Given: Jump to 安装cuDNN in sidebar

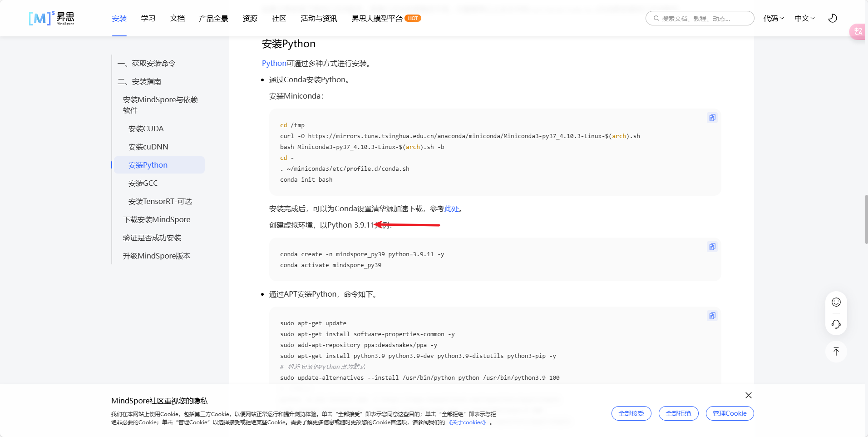Looking at the screenshot, I should 148,147.
